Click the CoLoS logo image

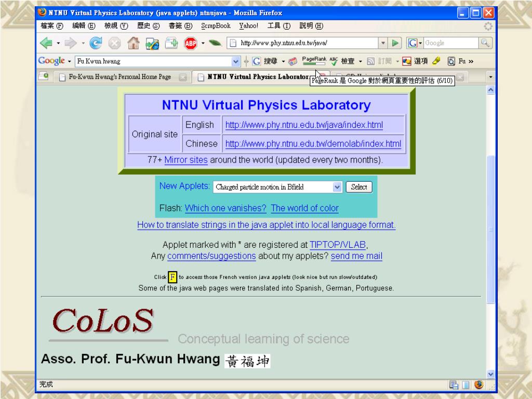point(103,321)
